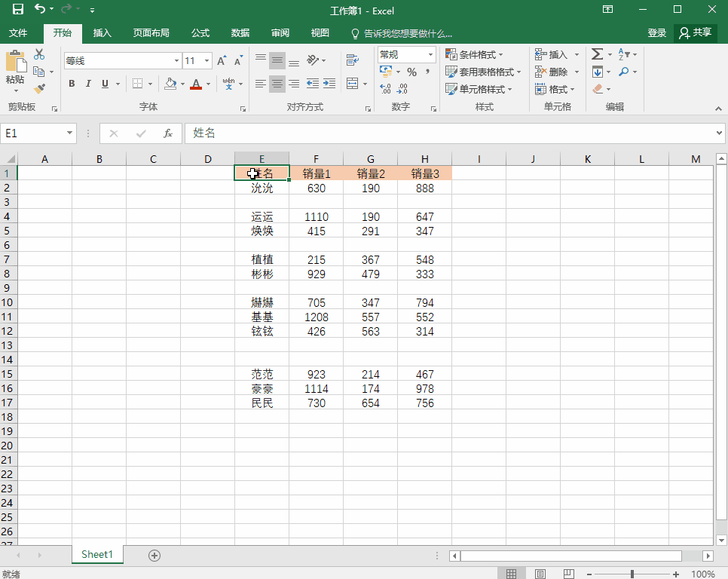Open the 条件格式 dropdown menu

(x=474, y=55)
